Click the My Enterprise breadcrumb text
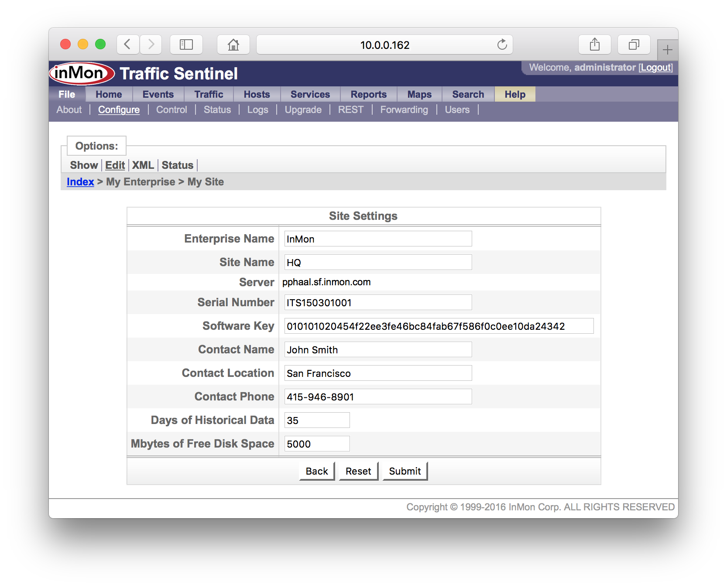The height and width of the screenshot is (588, 727). [141, 182]
